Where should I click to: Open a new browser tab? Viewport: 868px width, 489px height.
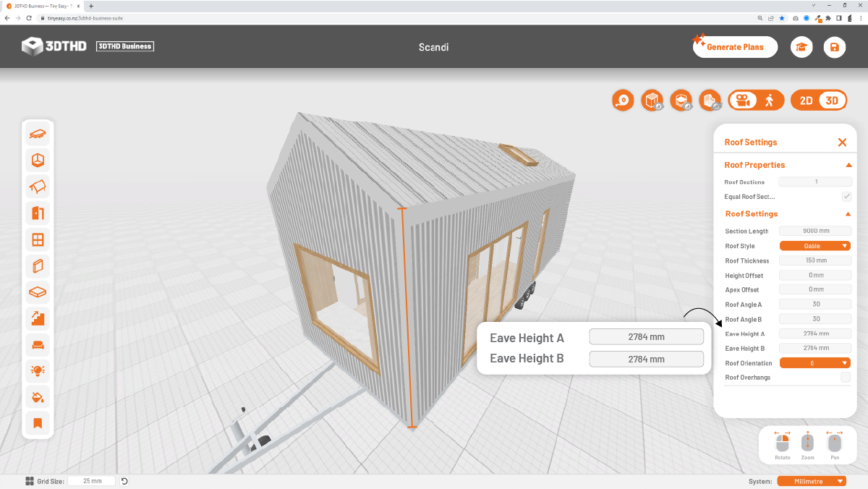pyautogui.click(x=91, y=6)
